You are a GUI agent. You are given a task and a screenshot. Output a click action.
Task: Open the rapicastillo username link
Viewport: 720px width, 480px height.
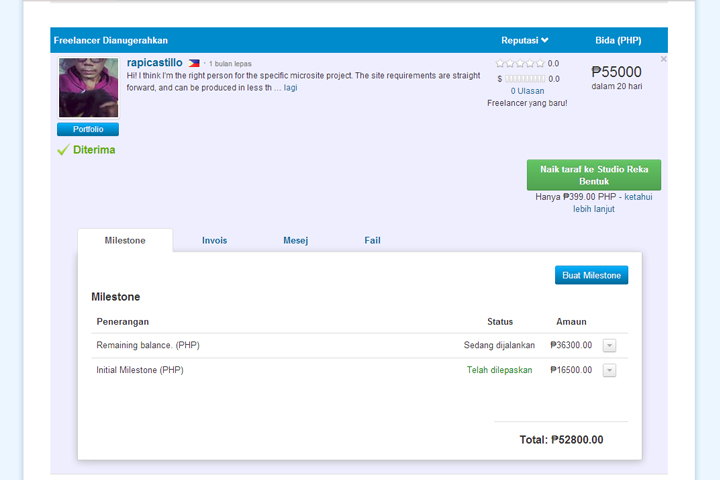coord(154,62)
